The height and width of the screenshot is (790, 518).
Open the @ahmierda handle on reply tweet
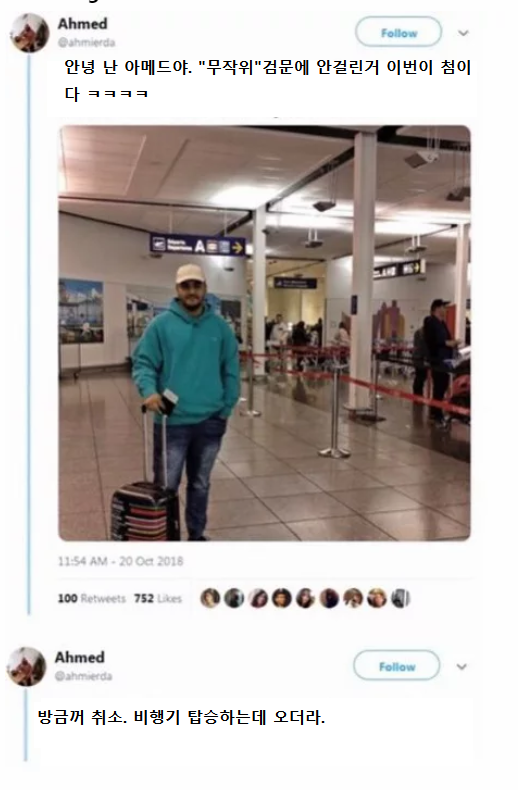pyautogui.click(x=83, y=676)
